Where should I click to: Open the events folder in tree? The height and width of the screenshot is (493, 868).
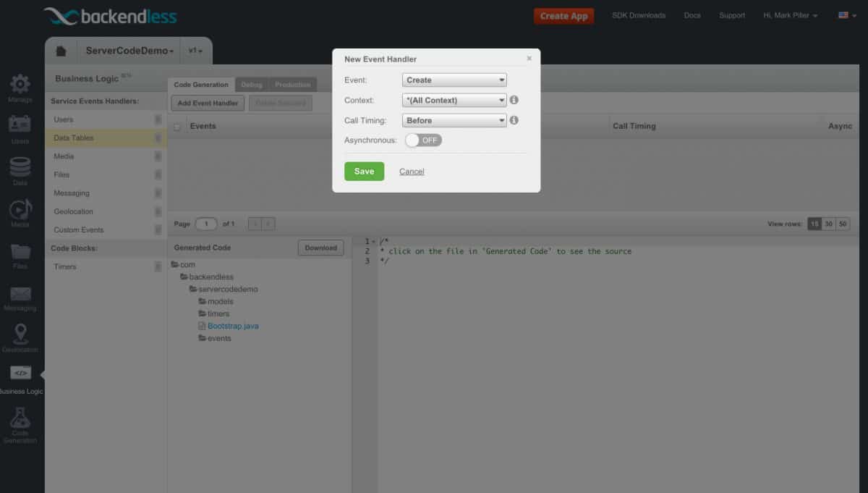tap(215, 339)
